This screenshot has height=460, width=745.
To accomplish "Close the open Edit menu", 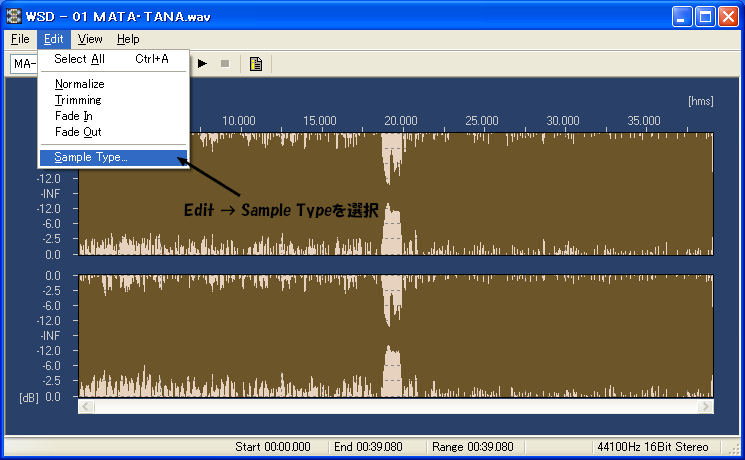I will coord(53,39).
